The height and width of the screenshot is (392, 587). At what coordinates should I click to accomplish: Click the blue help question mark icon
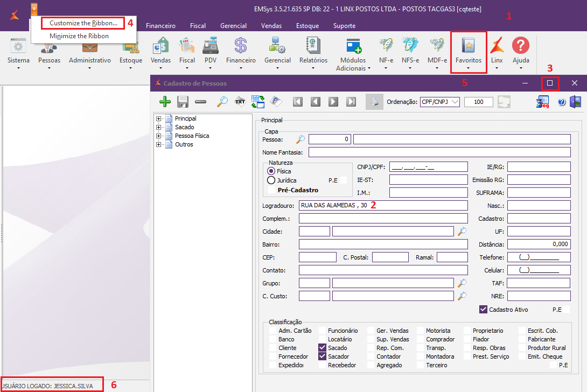click(562, 102)
